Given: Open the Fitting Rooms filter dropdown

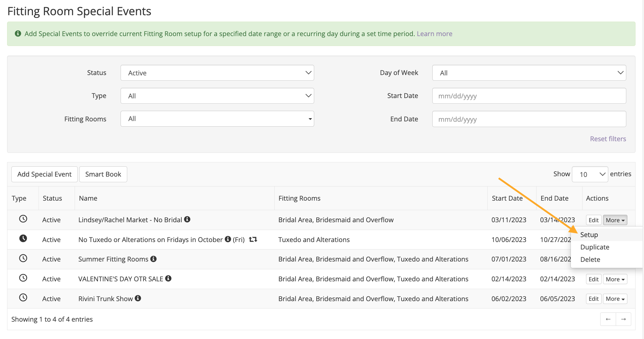Looking at the screenshot, I should pyautogui.click(x=217, y=119).
